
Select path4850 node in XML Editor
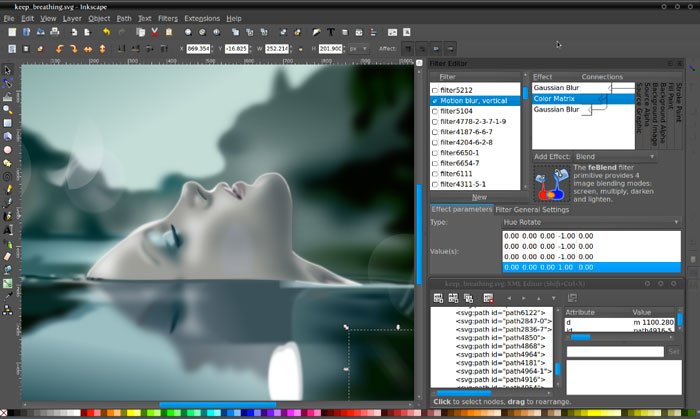coord(500,338)
